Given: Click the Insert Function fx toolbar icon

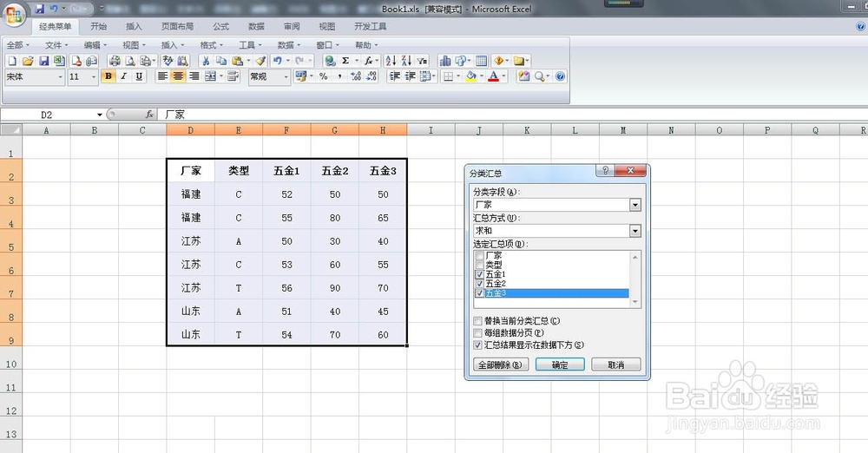Looking at the screenshot, I should point(368,61).
